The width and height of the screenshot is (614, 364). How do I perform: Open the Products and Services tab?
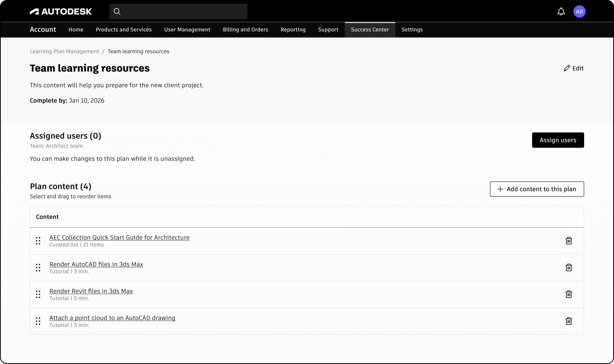pyautogui.click(x=124, y=30)
